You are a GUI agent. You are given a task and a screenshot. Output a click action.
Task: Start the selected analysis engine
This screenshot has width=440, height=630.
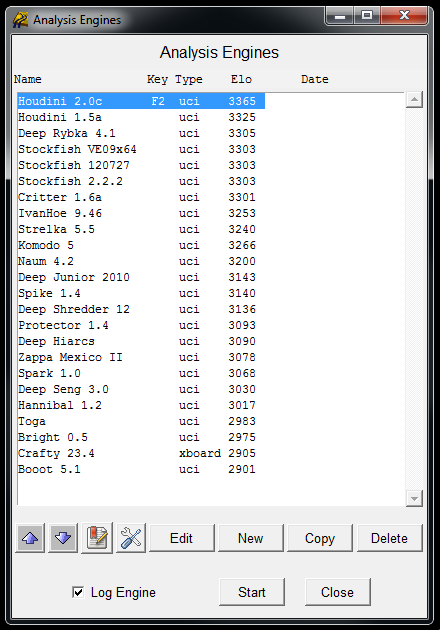click(x=252, y=592)
